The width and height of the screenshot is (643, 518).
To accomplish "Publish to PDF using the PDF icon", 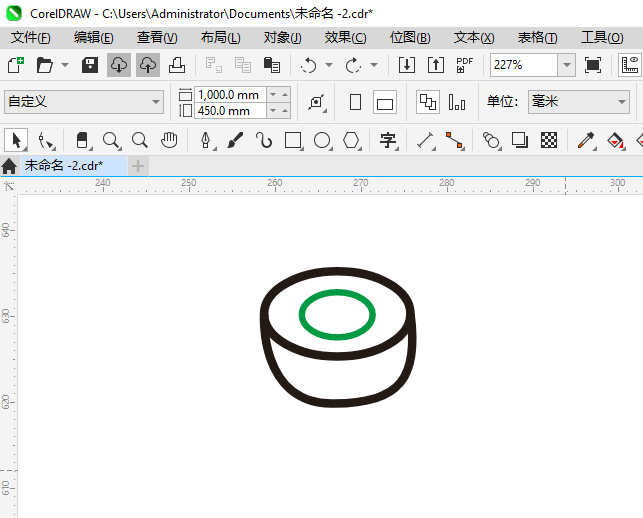I will point(465,65).
